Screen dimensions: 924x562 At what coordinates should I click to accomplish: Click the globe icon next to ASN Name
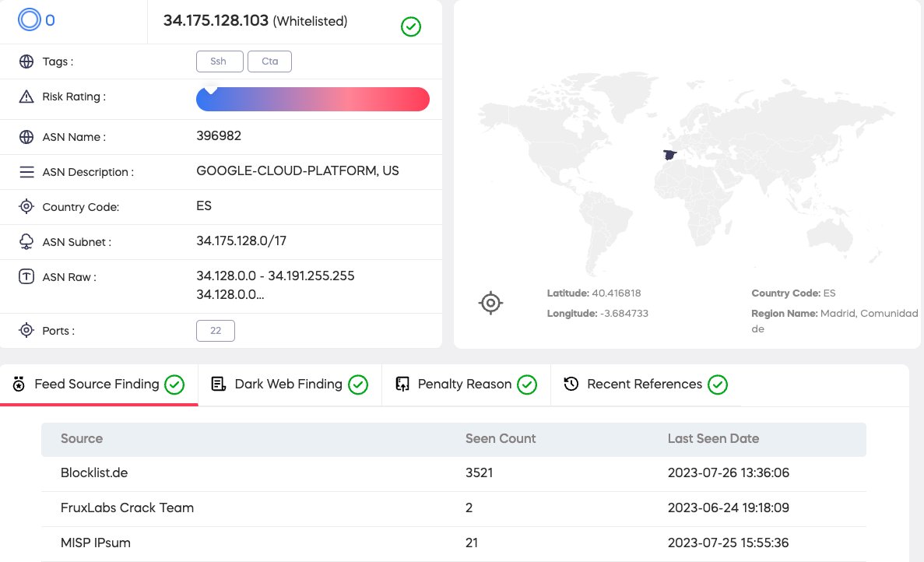(26, 137)
